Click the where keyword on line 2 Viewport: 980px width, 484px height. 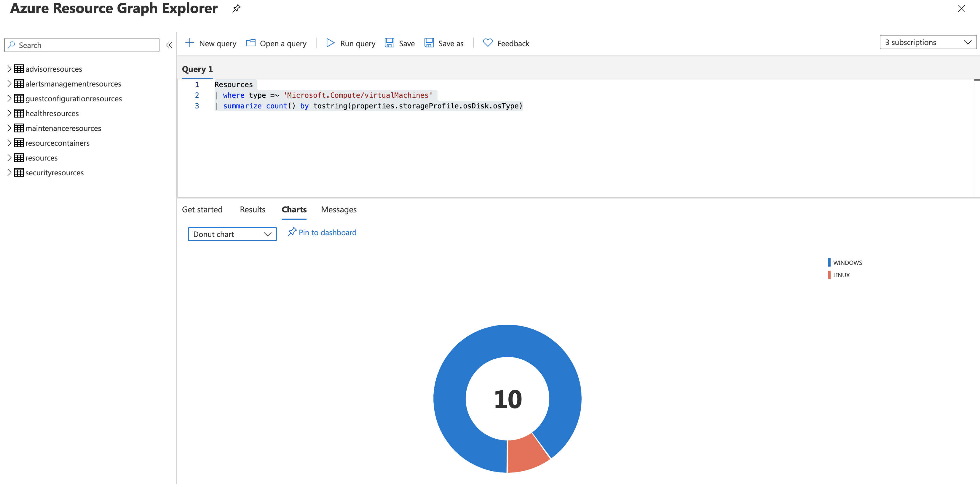234,95
